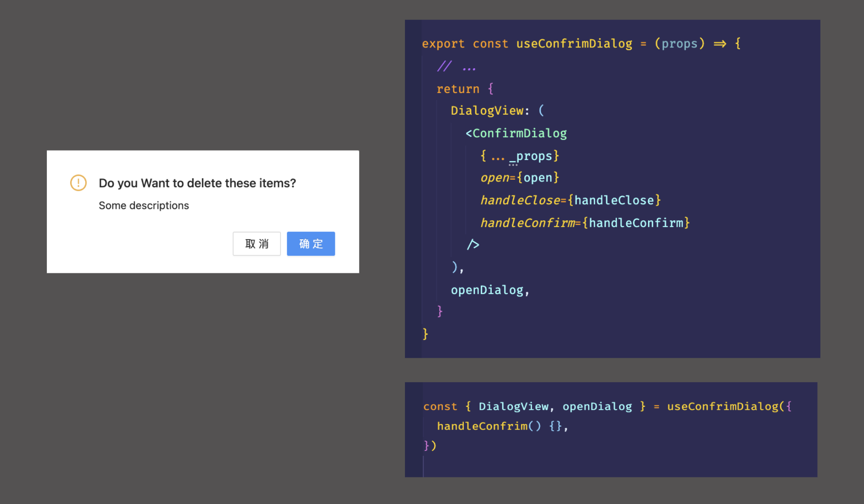864x504 pixels.
Task: Click the orange warning exclamation icon
Action: [78, 182]
